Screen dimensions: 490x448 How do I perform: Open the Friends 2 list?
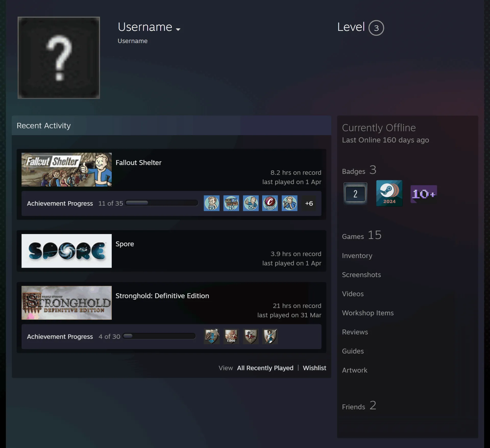point(359,406)
